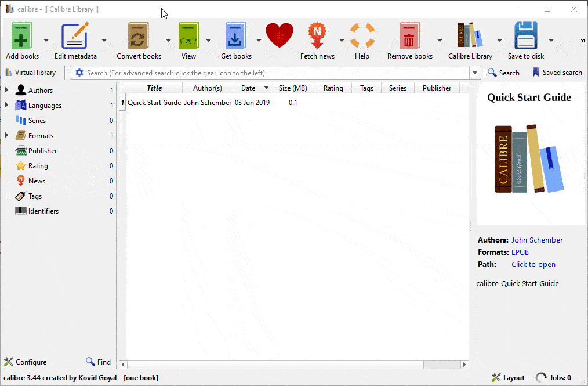The image size is (588, 386).
Task: Click the John Schember author link
Action: click(537, 240)
